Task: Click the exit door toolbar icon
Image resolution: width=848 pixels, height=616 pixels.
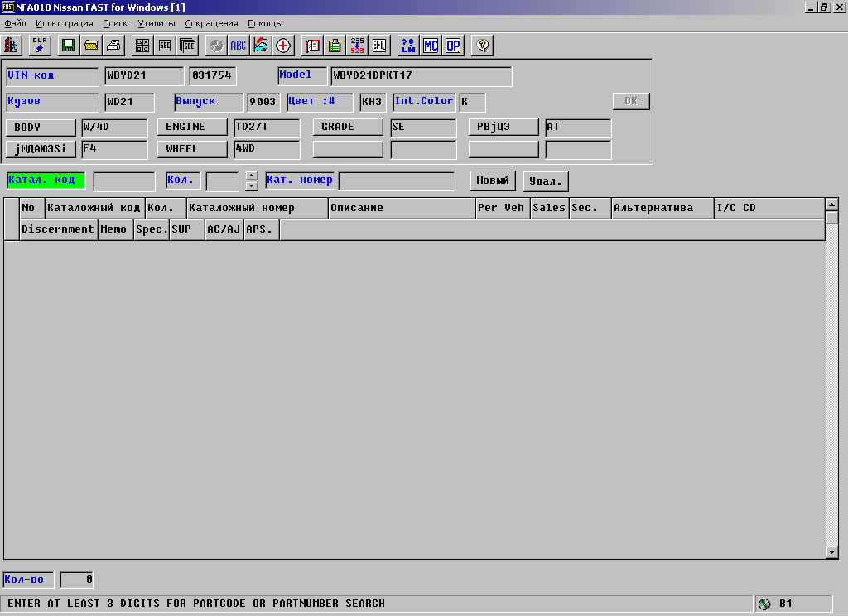Action: [x=12, y=46]
